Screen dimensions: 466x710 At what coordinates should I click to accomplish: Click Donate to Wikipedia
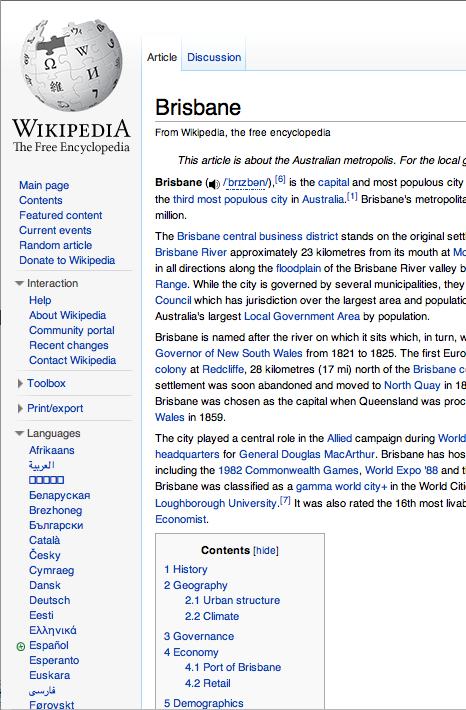click(67, 260)
